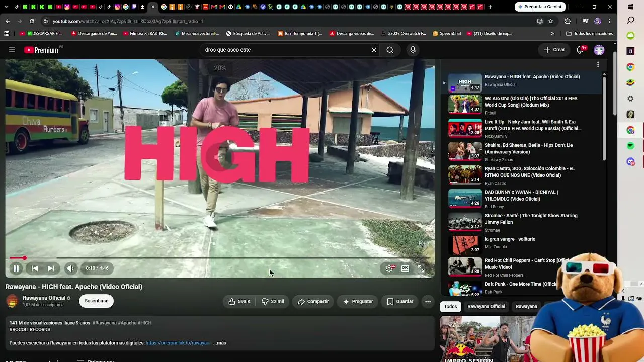The width and height of the screenshot is (644, 362).
Task: Click the #Rawayana hashtag
Action: tap(104, 323)
